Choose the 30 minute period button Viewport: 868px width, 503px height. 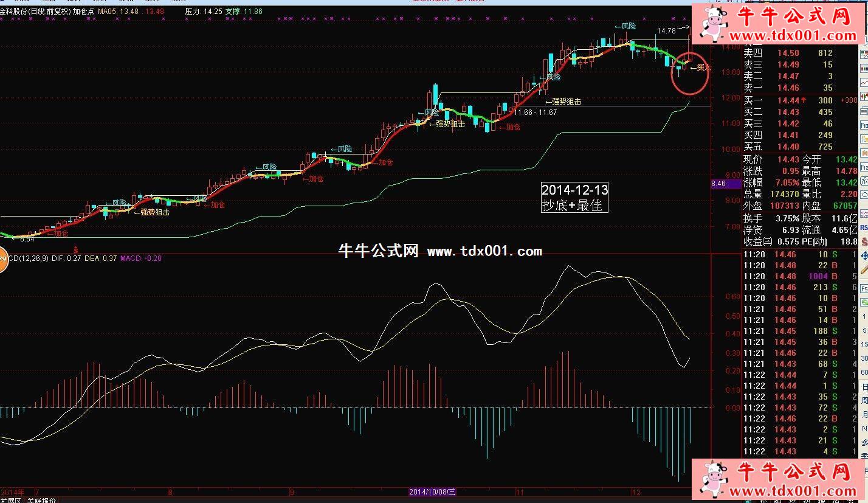point(864,358)
